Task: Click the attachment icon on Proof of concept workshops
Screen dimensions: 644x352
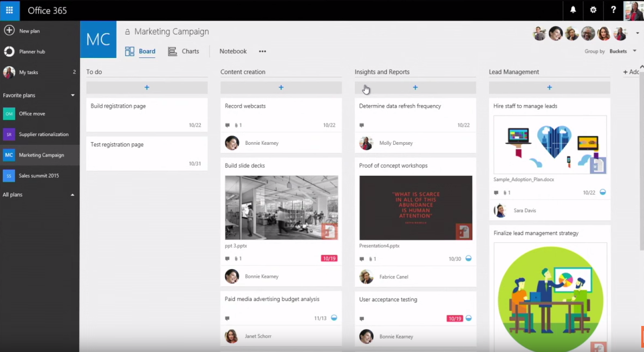Action: pos(370,259)
